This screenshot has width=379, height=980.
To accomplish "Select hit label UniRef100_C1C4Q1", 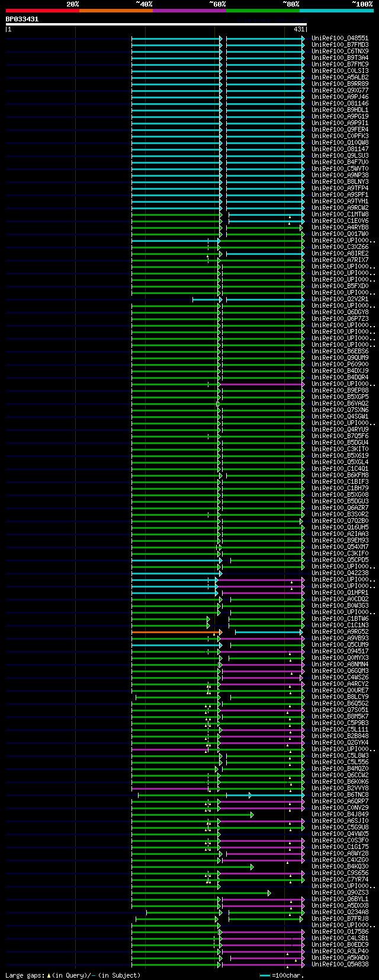I will click(x=340, y=469).
